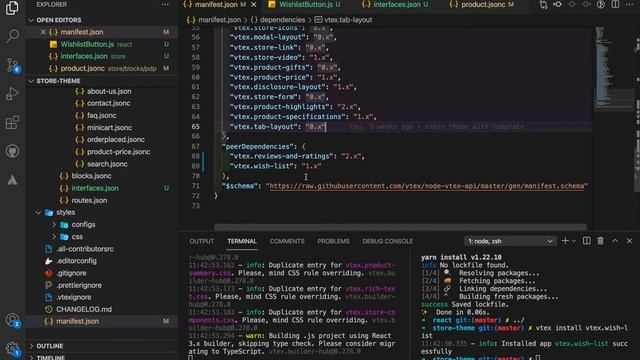Image resolution: width=640 pixels, height=360 pixels.
Task: Open the GitHub view icon
Action: [x=12, y=151]
